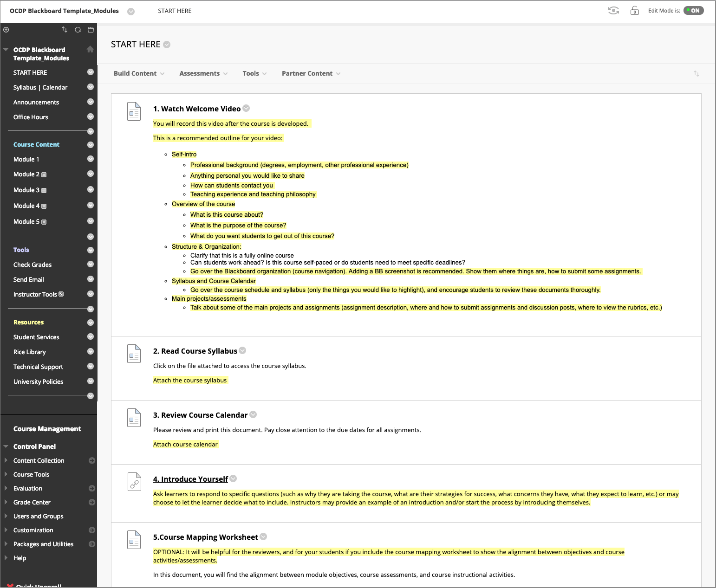Open options chevron for Review Course Calendar
This screenshot has height=588, width=716.
coord(253,414)
